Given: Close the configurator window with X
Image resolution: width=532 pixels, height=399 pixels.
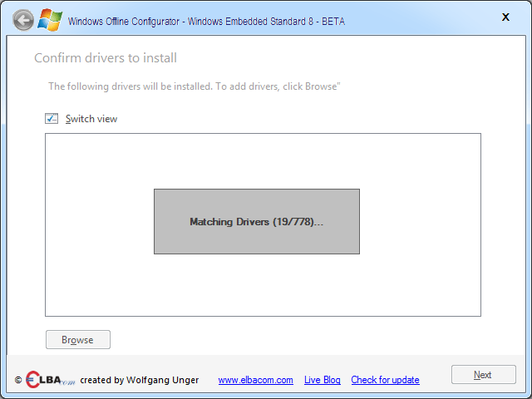Looking at the screenshot, I should point(505,17).
